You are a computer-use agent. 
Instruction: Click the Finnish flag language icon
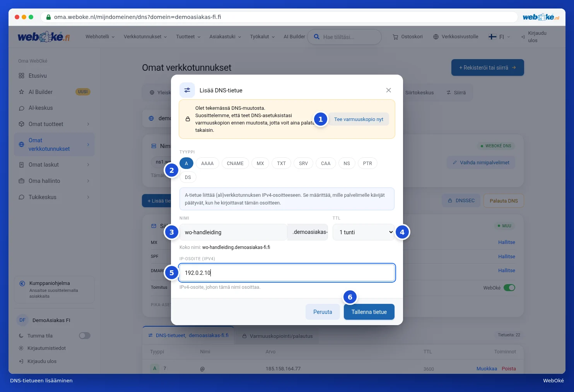[x=492, y=37]
